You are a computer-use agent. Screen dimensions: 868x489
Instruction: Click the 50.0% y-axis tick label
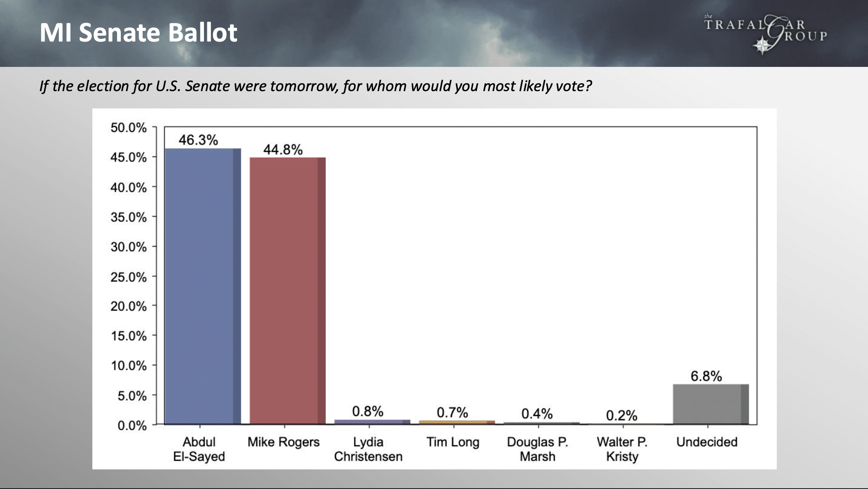coord(129,128)
